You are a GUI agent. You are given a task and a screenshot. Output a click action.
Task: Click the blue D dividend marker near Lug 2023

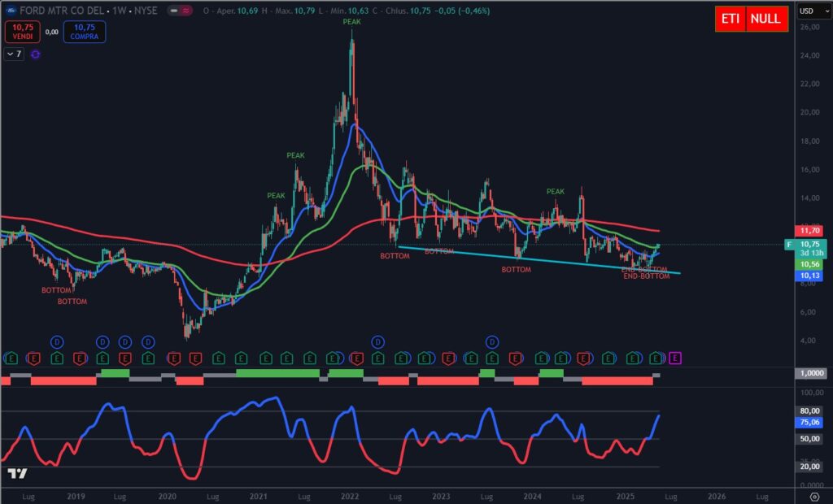[x=492, y=341]
